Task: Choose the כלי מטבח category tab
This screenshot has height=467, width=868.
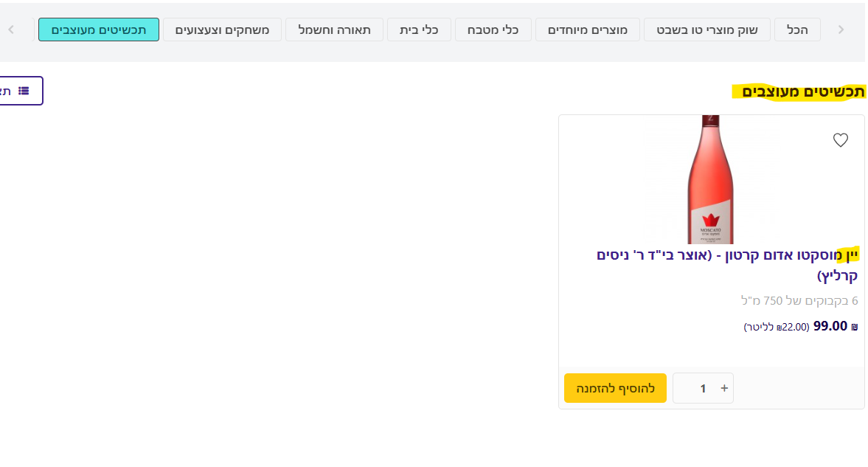Action: 493,30
